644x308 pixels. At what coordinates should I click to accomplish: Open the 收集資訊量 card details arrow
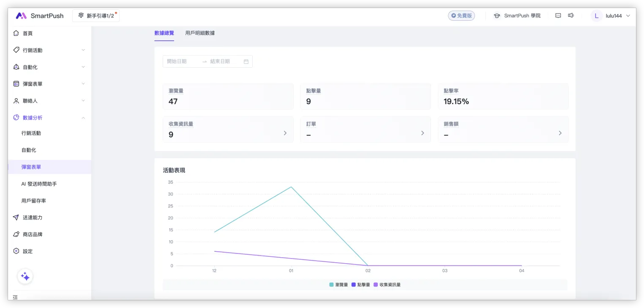(x=285, y=133)
